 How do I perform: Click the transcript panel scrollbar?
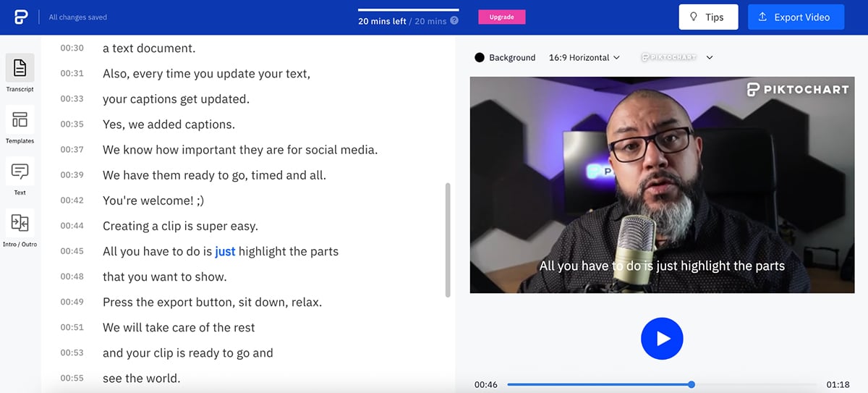pyautogui.click(x=448, y=240)
